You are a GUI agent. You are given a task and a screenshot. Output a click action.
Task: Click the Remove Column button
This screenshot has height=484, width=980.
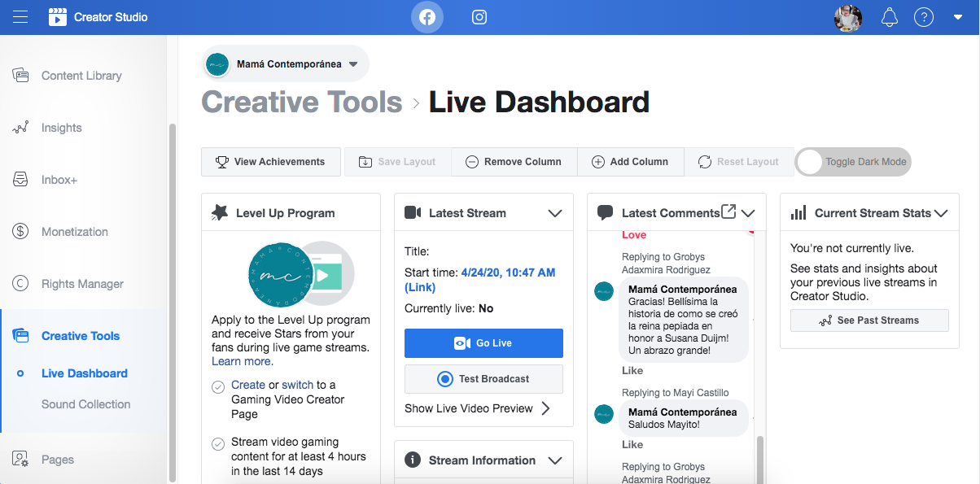coord(514,162)
